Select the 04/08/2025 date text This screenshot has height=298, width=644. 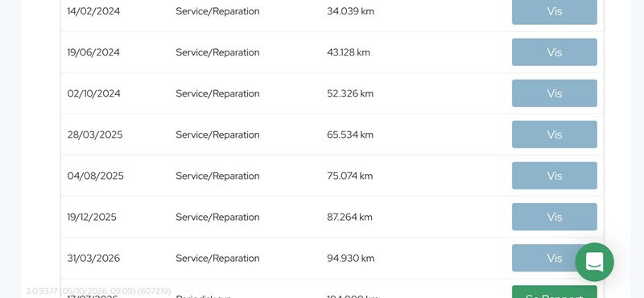95,176
